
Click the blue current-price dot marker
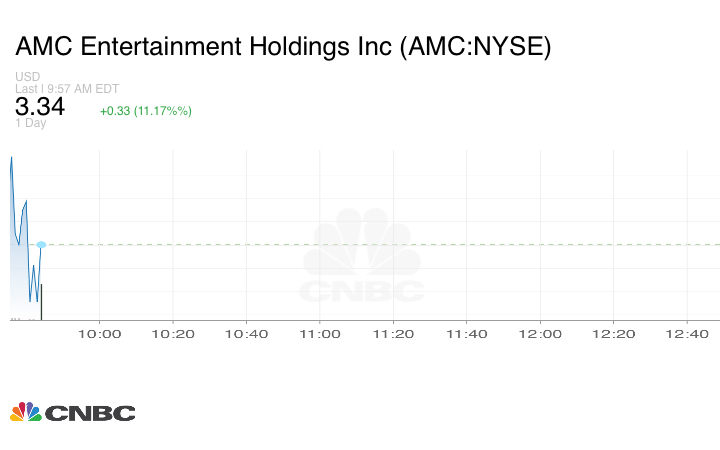pyautogui.click(x=41, y=244)
